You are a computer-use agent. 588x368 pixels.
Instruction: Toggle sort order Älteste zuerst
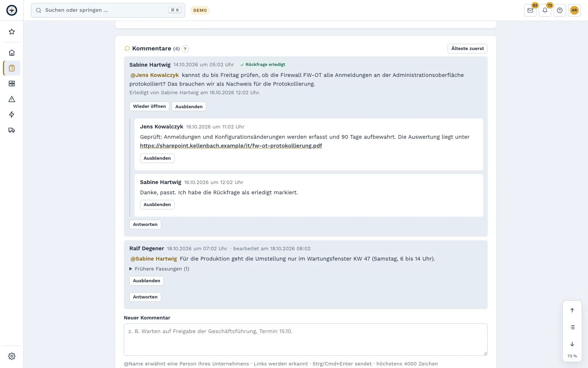(x=467, y=49)
